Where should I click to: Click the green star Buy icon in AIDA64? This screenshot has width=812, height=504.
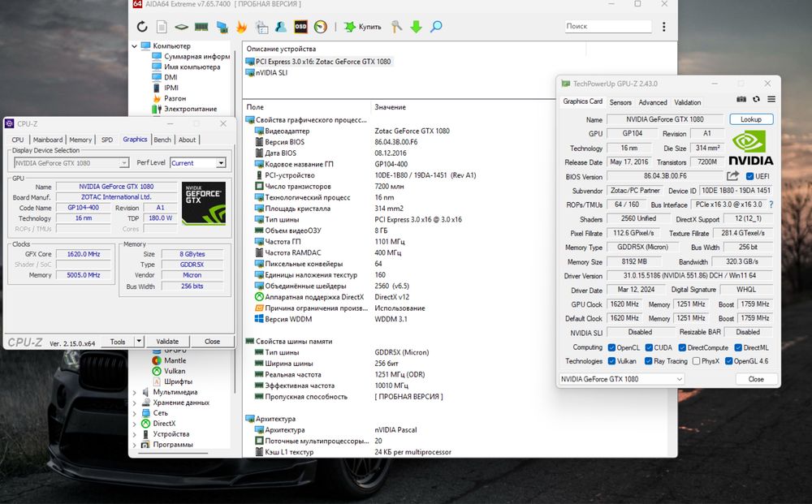click(350, 27)
